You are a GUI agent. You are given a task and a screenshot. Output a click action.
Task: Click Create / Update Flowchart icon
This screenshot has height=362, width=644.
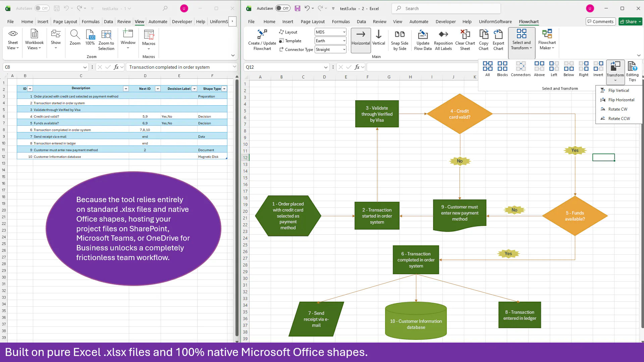(x=262, y=40)
